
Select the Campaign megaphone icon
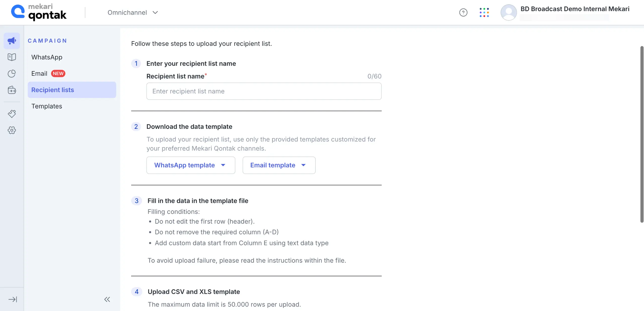click(12, 40)
